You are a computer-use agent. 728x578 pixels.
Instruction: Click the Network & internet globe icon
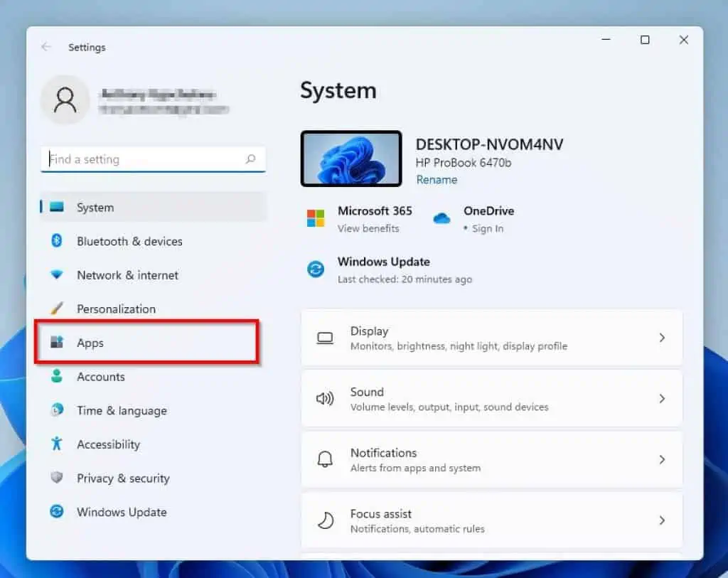click(57, 275)
